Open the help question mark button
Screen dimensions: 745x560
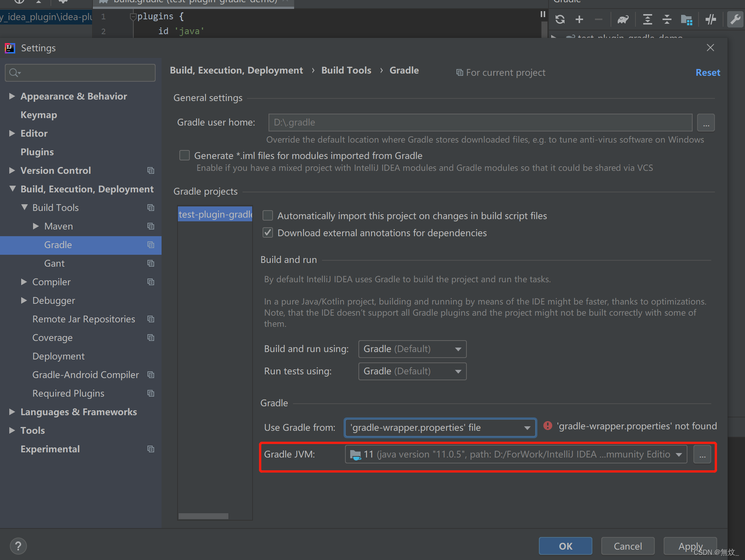click(x=18, y=546)
